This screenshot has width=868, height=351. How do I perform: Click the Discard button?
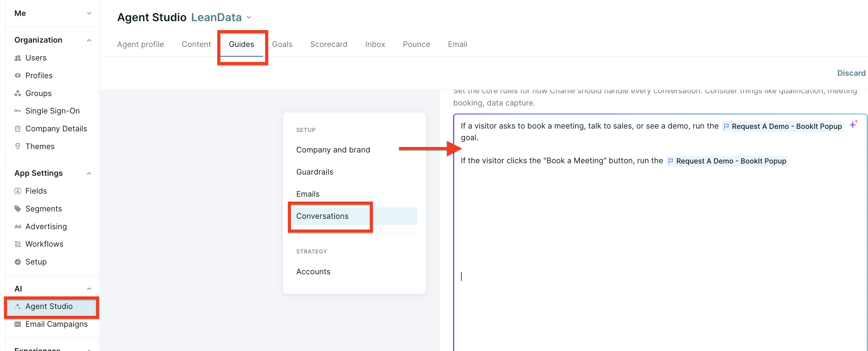[851, 73]
